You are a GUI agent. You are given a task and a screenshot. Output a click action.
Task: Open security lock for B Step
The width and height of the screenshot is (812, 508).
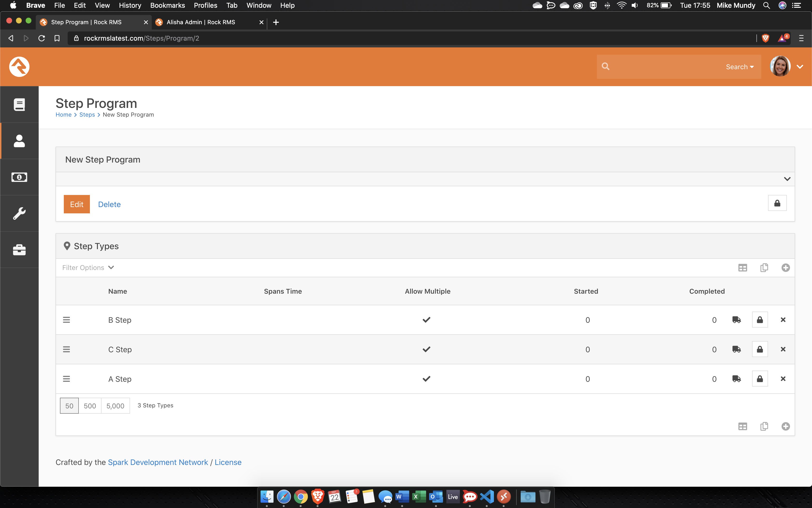point(760,320)
